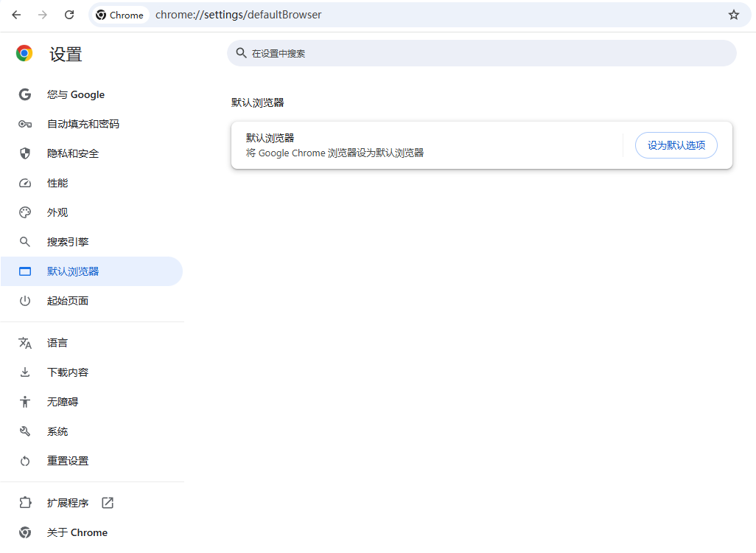Open the 系统 settings section
The width and height of the screenshot is (756, 553).
pos(57,431)
